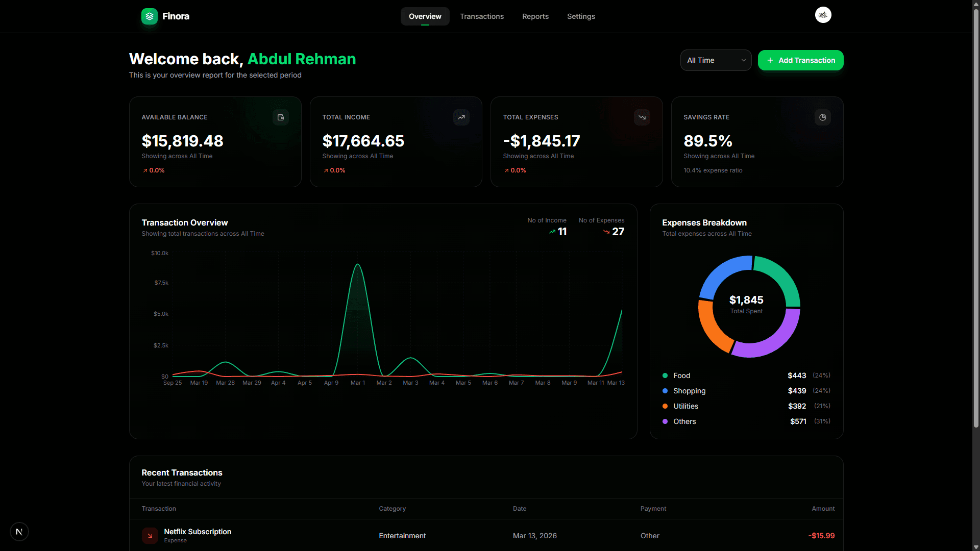This screenshot has width=980, height=551.
Task: Click the Mar 13, 2026 date cell
Action: 534,536
